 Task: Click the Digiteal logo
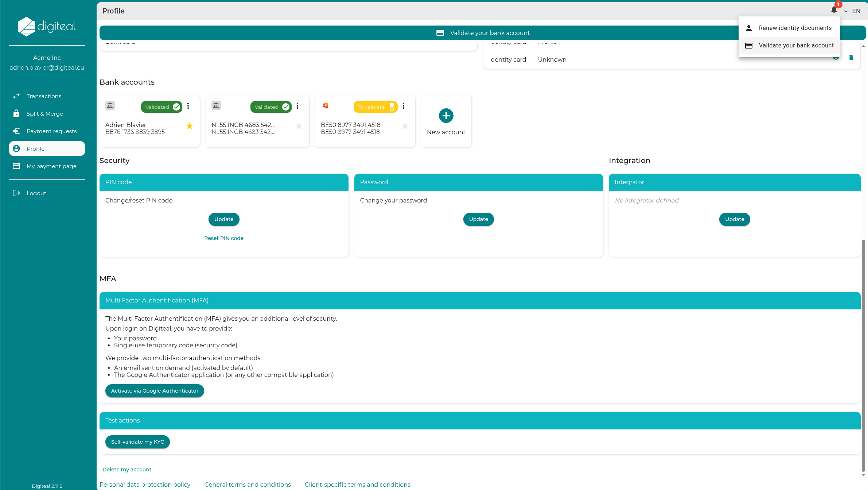(x=47, y=26)
